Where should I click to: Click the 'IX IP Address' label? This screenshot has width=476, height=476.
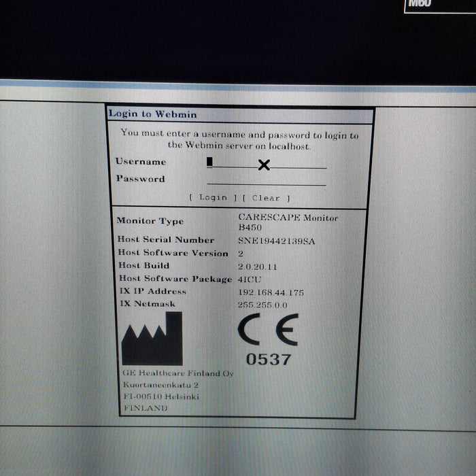tap(153, 291)
